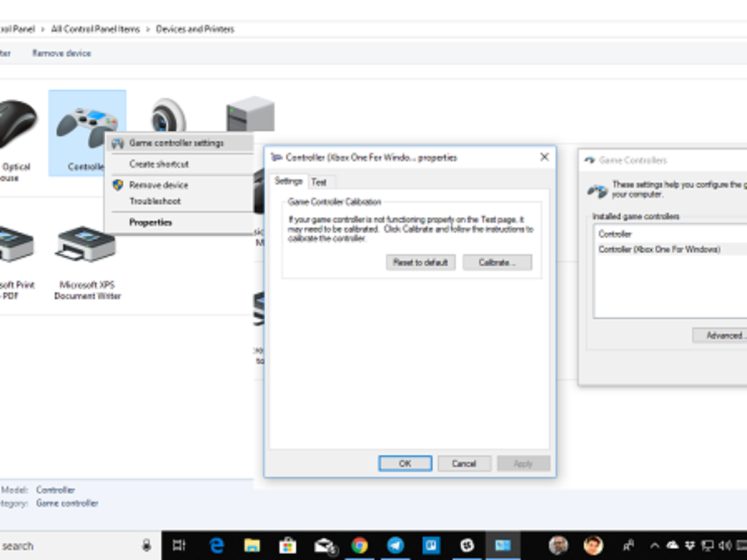The height and width of the screenshot is (560, 747).
Task: Open Task View on the taskbar
Action: 179,546
